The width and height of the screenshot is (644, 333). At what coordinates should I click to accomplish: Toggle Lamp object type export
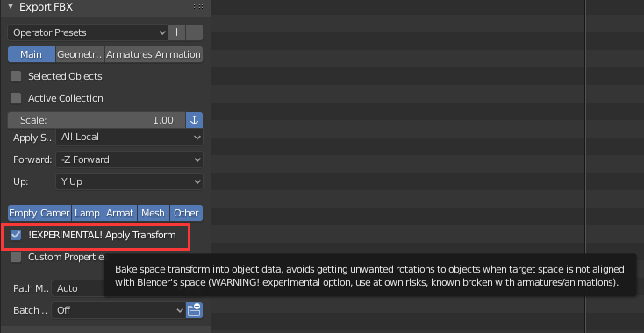coord(88,213)
